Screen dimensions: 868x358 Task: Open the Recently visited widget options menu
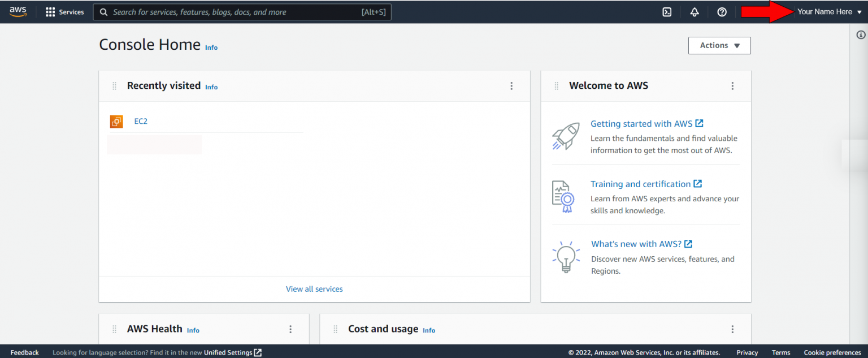pos(511,85)
